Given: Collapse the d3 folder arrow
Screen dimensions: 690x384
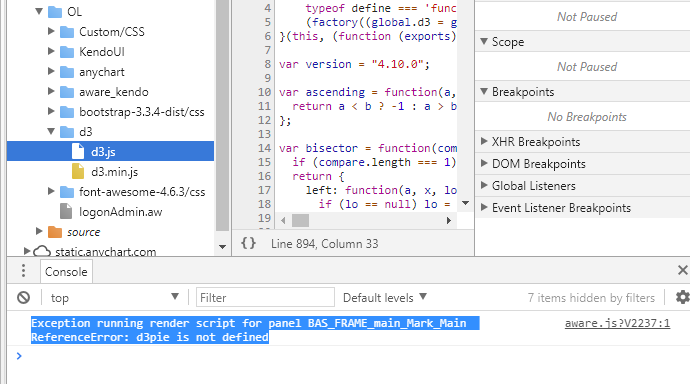Looking at the screenshot, I should tap(51, 131).
